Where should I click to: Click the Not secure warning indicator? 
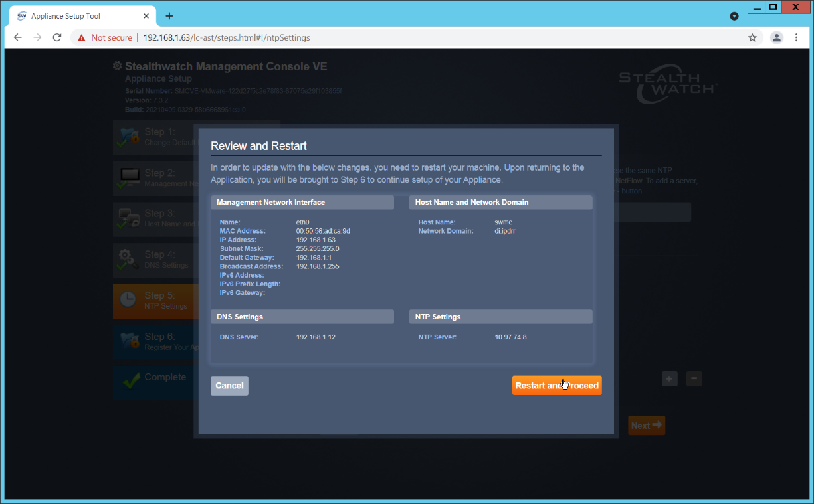pos(105,38)
